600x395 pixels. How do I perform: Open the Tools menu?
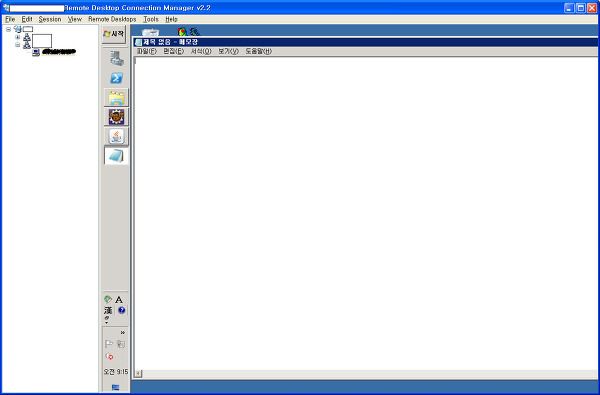(x=151, y=19)
